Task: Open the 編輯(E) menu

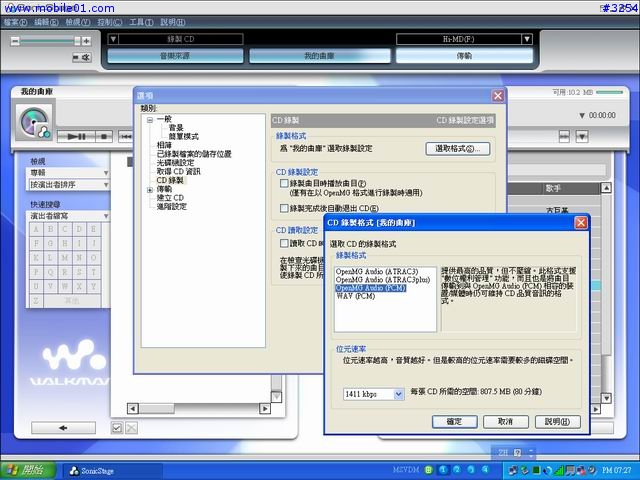Action: 47,22
